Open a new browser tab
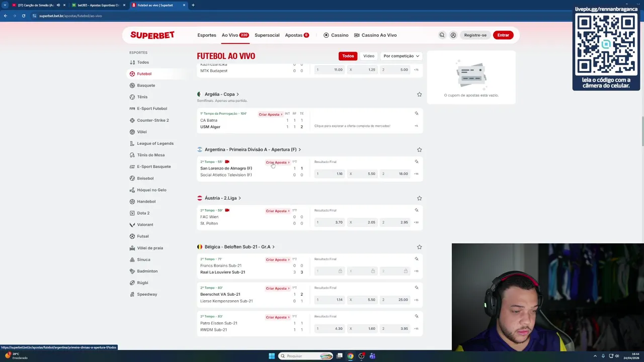 point(193,5)
